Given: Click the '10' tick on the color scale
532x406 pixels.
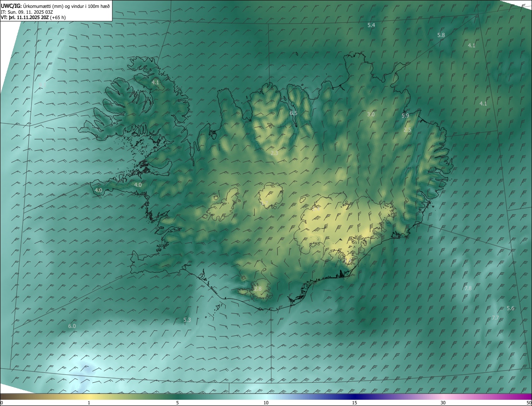Looking at the screenshot, I should click(x=266, y=403).
